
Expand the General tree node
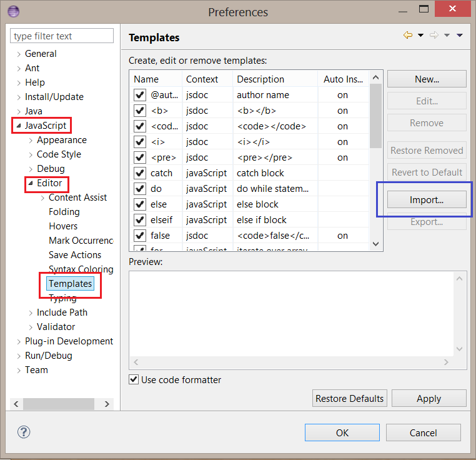(19, 54)
